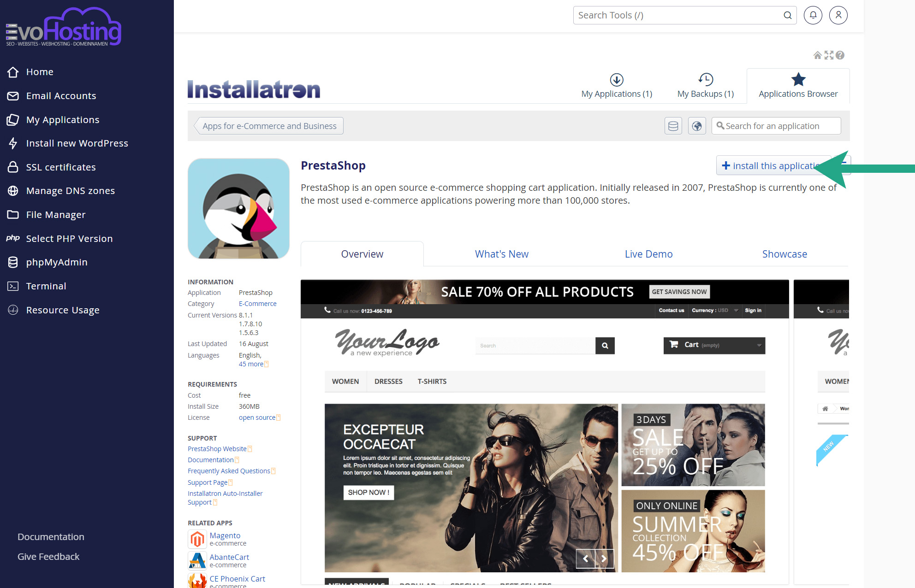Expand the 45 more languages link
915x588 pixels.
pos(251,364)
